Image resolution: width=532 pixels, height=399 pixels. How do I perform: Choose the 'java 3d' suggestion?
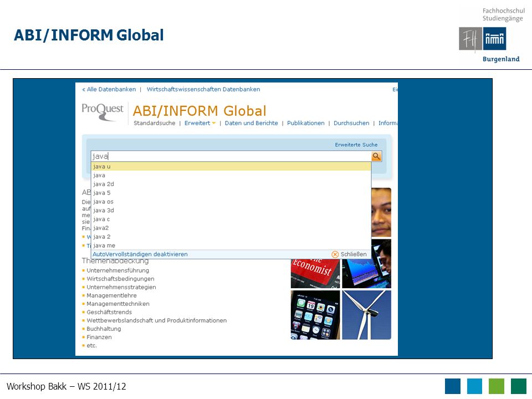pos(232,211)
